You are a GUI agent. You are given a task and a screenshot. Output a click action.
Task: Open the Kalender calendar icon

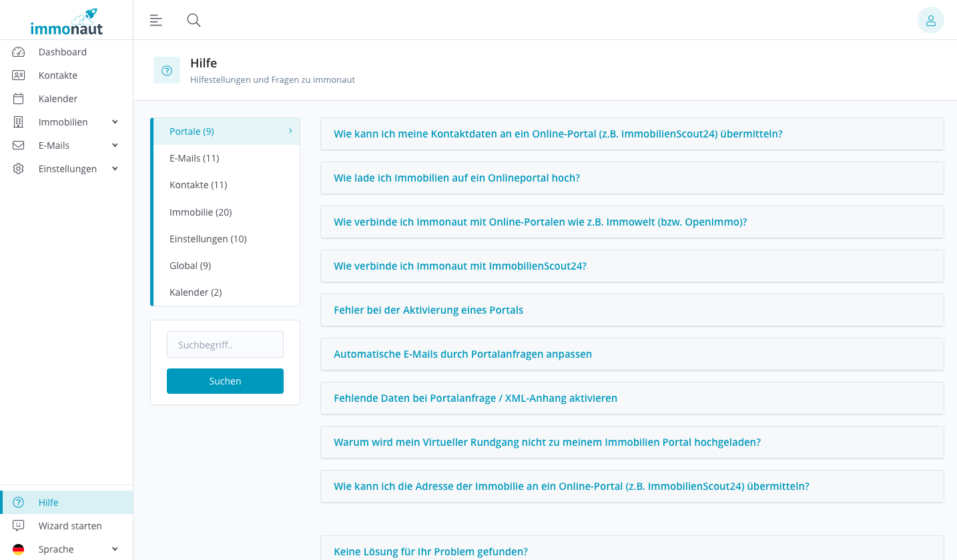18,98
